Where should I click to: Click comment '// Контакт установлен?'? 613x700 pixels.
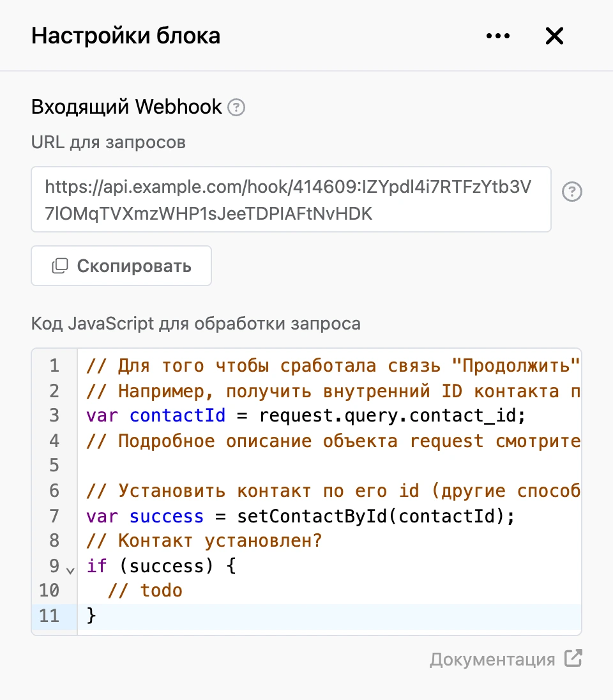204,540
